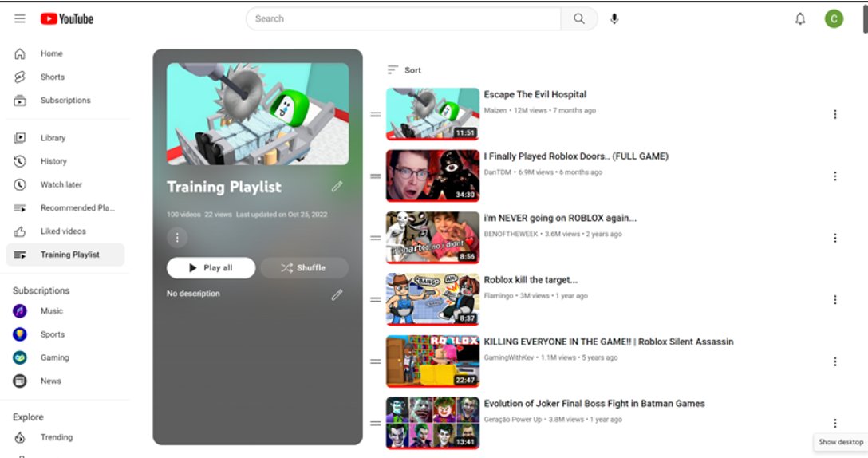This screenshot has height=458, width=868.
Task: Click drag handle of Evolution of Joker video
Action: (375, 424)
